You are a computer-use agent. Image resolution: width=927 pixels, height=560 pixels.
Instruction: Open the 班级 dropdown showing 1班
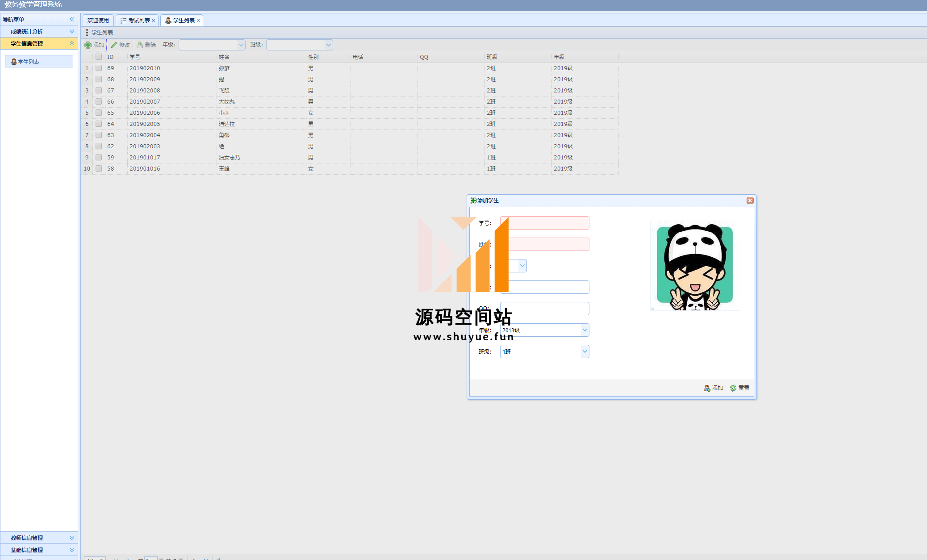(x=585, y=351)
